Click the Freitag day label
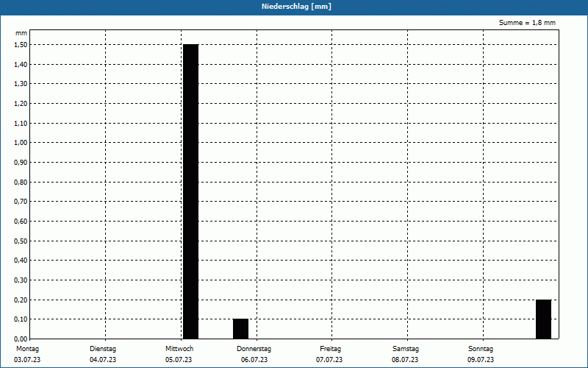The height and width of the screenshot is (368, 588). (x=330, y=349)
